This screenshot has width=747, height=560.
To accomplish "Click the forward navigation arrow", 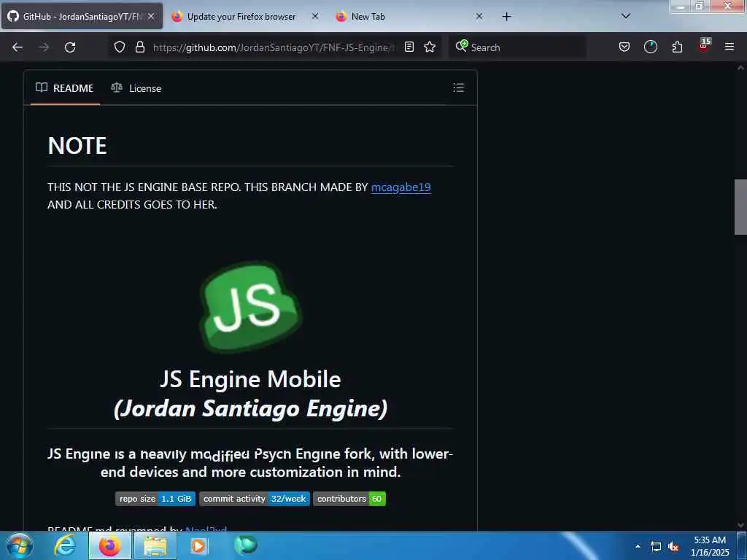I will click(x=44, y=47).
